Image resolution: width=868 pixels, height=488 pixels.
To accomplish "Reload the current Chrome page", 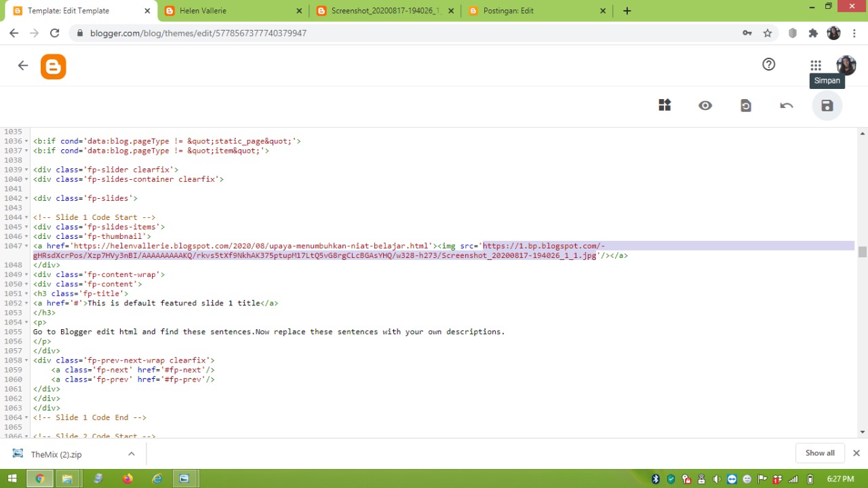I will (x=55, y=33).
